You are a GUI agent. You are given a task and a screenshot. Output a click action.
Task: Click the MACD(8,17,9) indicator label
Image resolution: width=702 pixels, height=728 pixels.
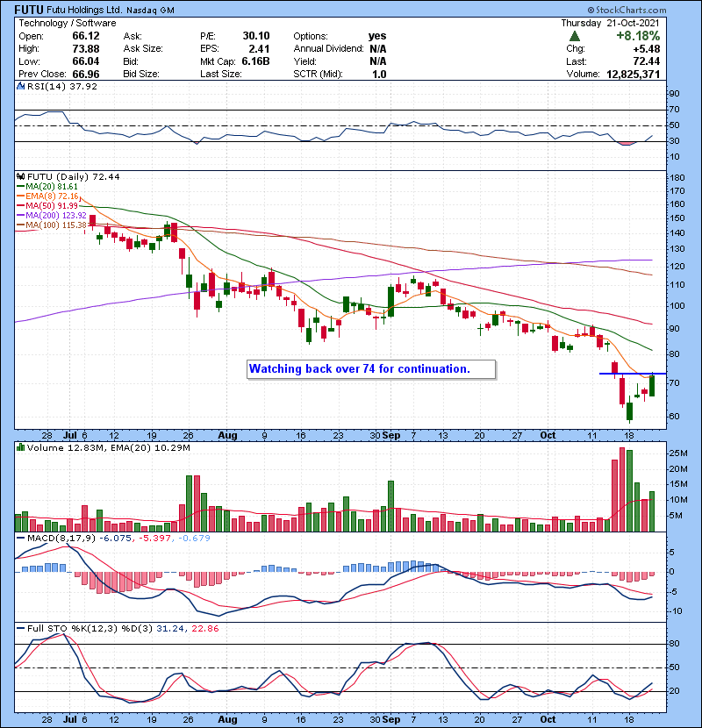click(61, 539)
